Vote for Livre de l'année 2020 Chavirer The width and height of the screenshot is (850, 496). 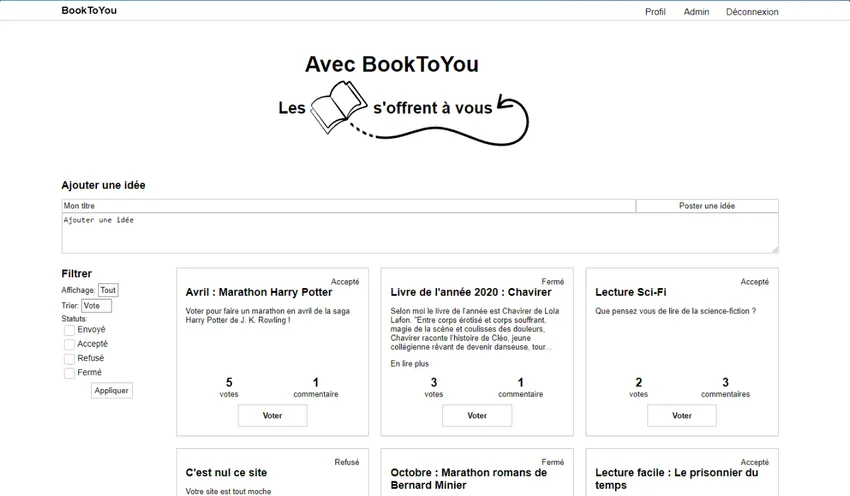click(x=477, y=416)
